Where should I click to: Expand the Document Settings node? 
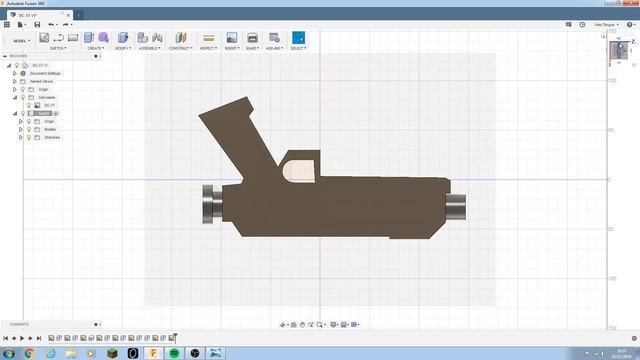(15, 73)
